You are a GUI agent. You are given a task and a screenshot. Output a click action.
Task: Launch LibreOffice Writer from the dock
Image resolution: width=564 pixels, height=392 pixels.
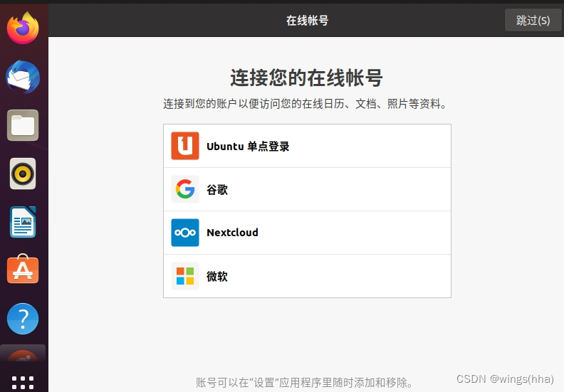pyautogui.click(x=23, y=222)
